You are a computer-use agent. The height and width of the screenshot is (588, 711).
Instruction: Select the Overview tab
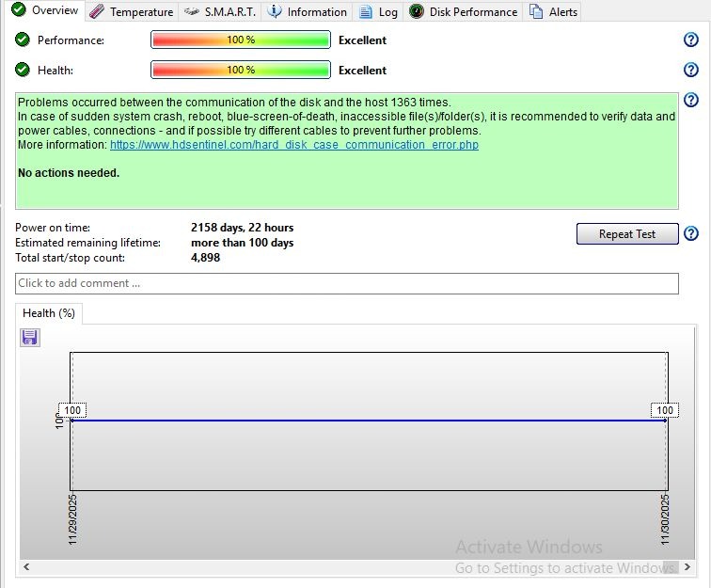44,11
